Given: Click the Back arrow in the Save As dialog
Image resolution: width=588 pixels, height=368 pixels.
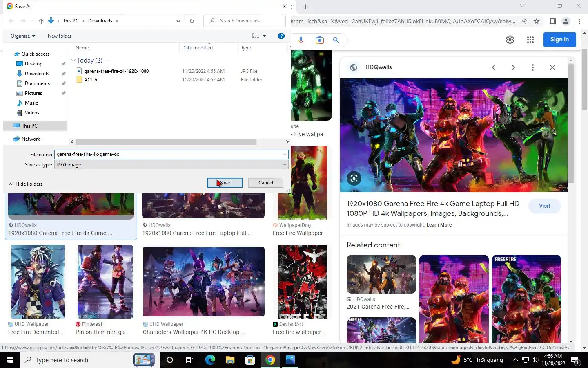Looking at the screenshot, I should [x=11, y=21].
